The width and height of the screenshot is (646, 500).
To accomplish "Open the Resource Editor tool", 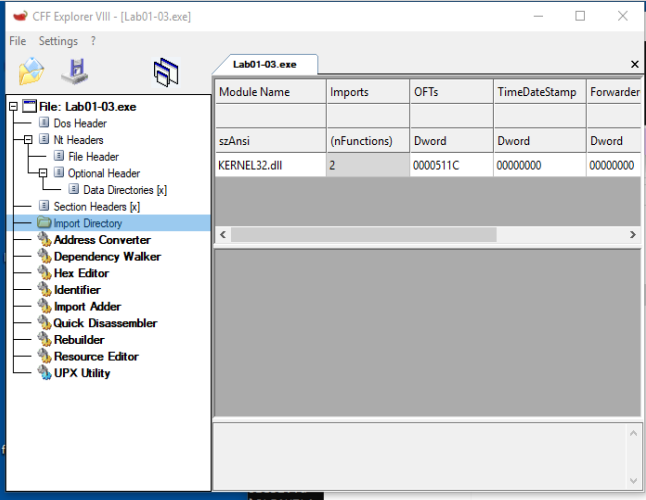I will pyautogui.click(x=96, y=356).
